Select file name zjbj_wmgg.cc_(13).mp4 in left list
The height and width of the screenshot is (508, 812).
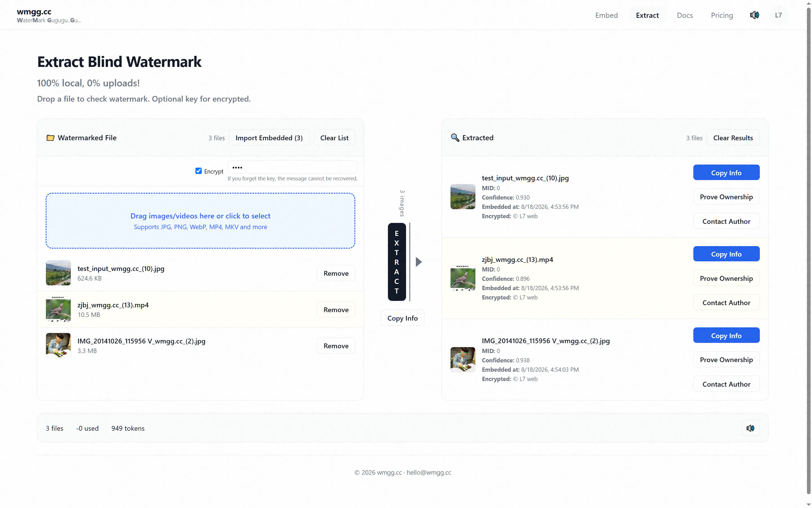(x=113, y=305)
